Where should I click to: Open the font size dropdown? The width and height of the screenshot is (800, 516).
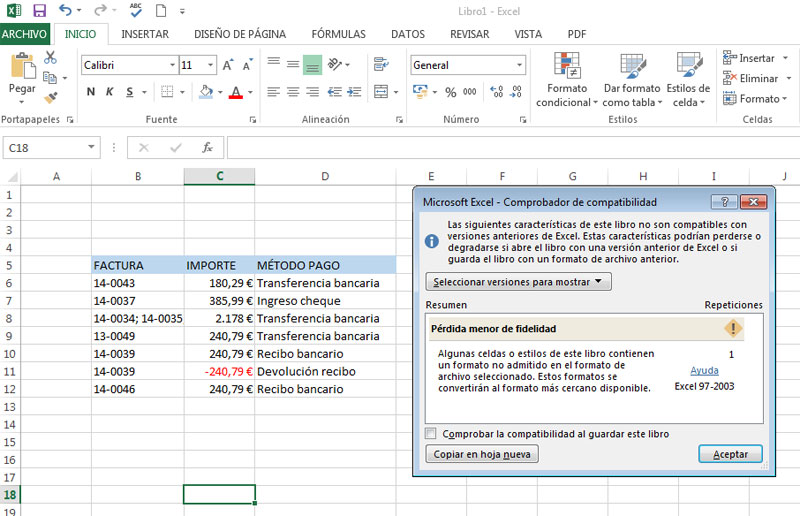(210, 65)
